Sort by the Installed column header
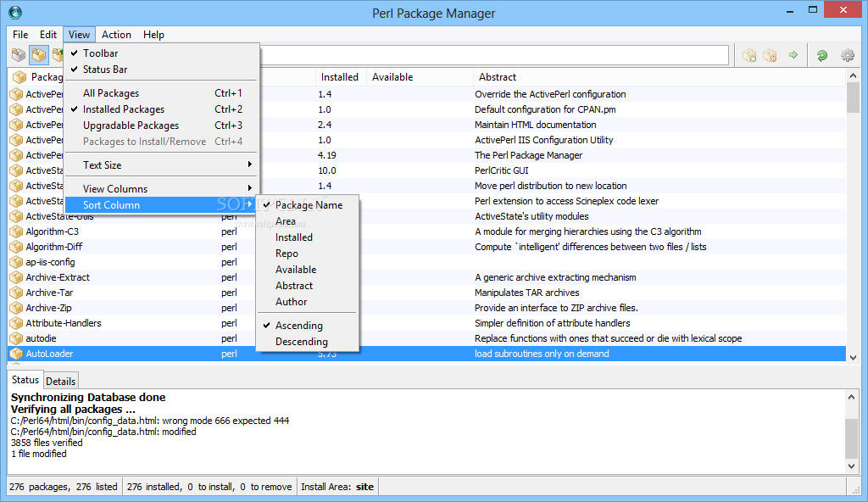Viewport: 868px width, 502px height. click(x=340, y=77)
